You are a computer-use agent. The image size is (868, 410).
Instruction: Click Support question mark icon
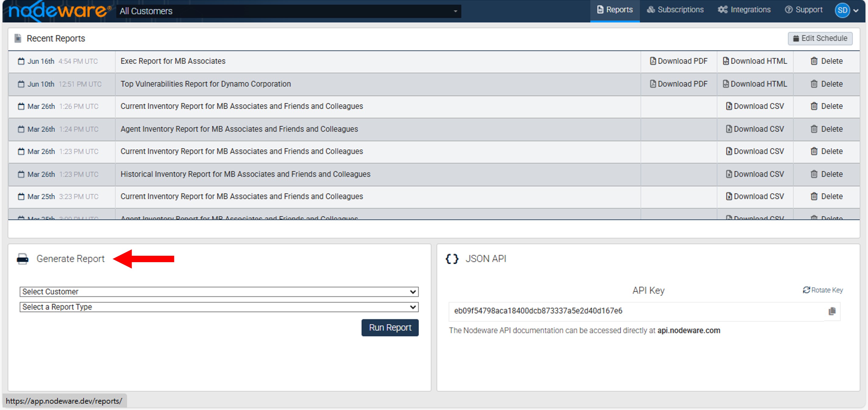[788, 9]
